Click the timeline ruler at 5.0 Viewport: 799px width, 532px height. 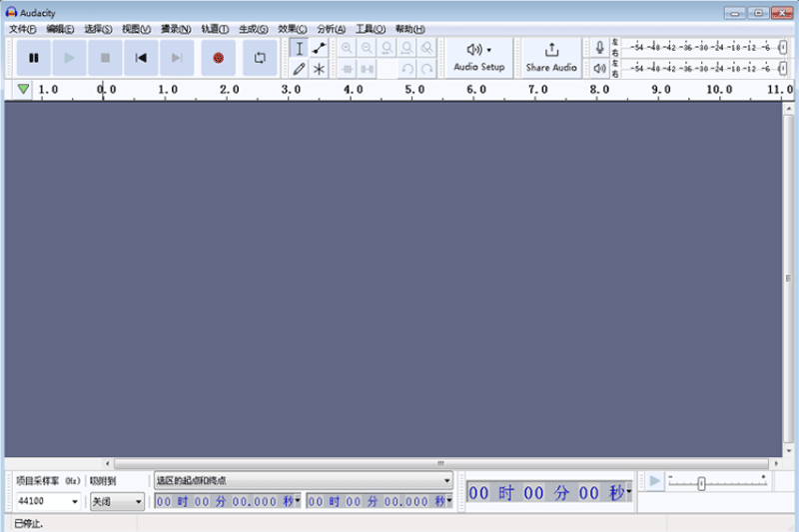click(414, 90)
